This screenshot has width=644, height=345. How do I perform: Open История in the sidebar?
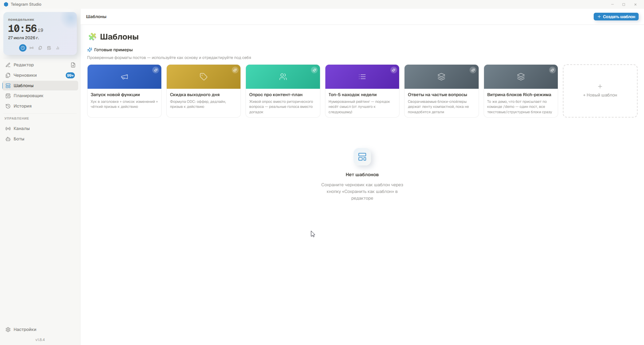click(x=40, y=106)
